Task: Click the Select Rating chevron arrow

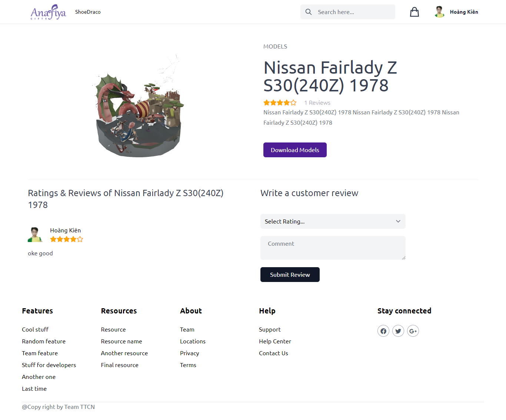Action: [x=398, y=221]
